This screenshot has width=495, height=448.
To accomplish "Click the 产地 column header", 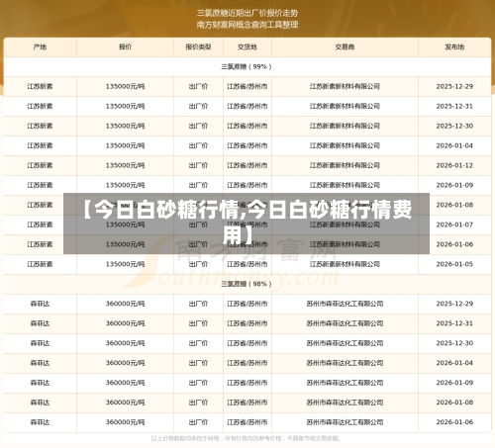I will [x=40, y=47].
